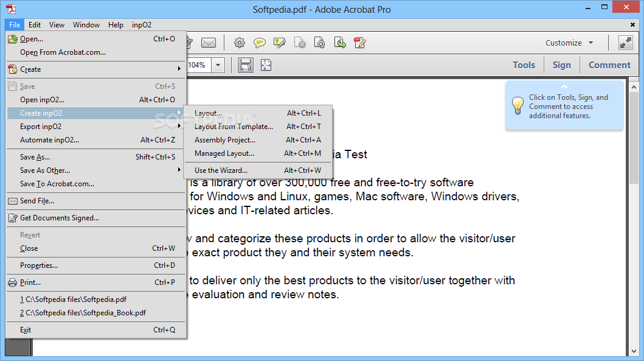Click the scroll up arrow
644x361 pixels.
(634, 87)
